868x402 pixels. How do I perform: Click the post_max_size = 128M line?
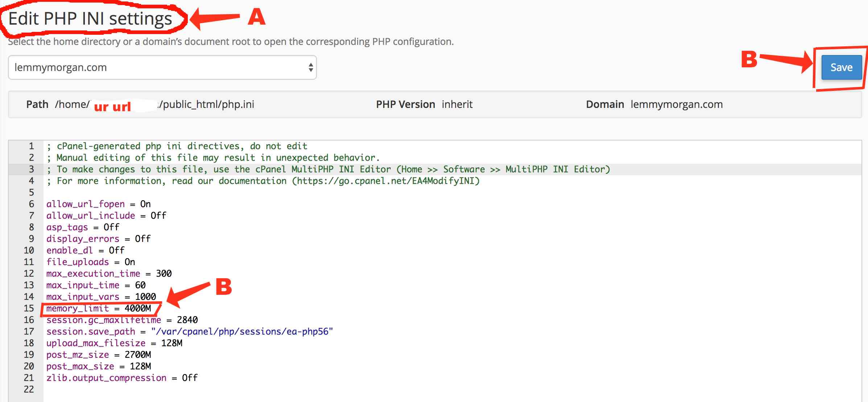pyautogui.click(x=99, y=366)
